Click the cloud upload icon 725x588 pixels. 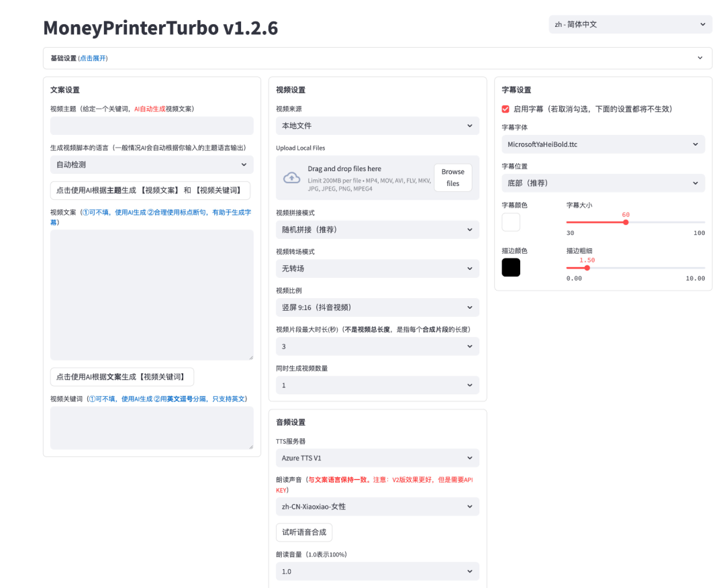coord(291,178)
